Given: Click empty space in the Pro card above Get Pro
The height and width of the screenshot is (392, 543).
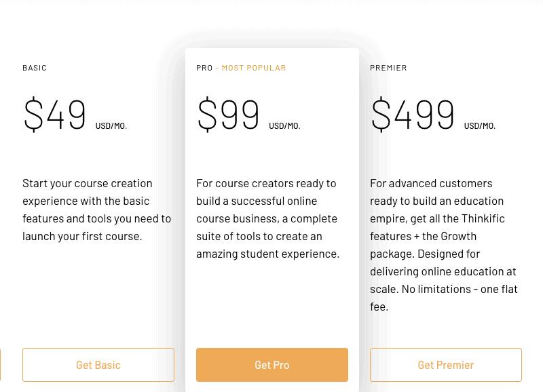Looking at the screenshot, I should click(x=271, y=305).
